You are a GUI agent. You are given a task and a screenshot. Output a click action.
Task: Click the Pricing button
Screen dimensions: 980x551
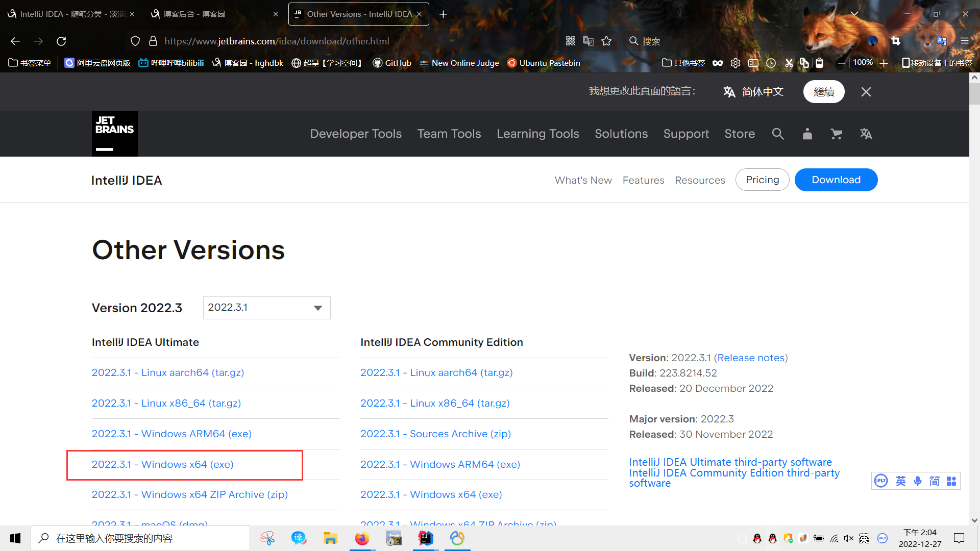click(x=762, y=180)
